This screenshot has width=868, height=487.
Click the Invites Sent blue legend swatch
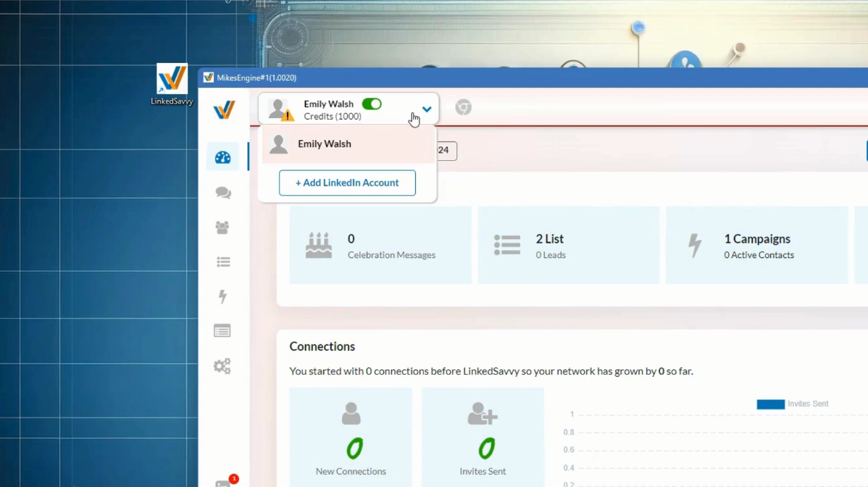pos(770,404)
